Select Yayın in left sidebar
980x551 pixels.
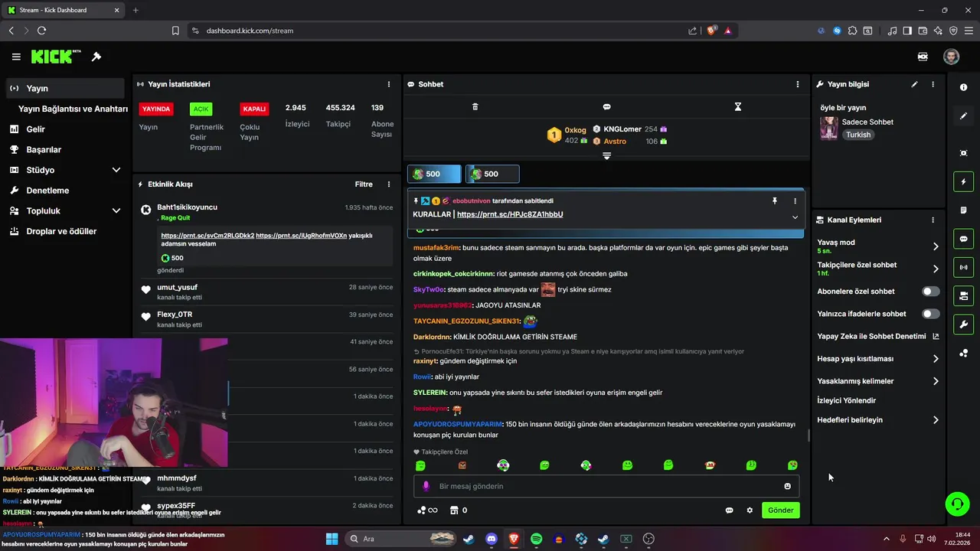click(65, 88)
